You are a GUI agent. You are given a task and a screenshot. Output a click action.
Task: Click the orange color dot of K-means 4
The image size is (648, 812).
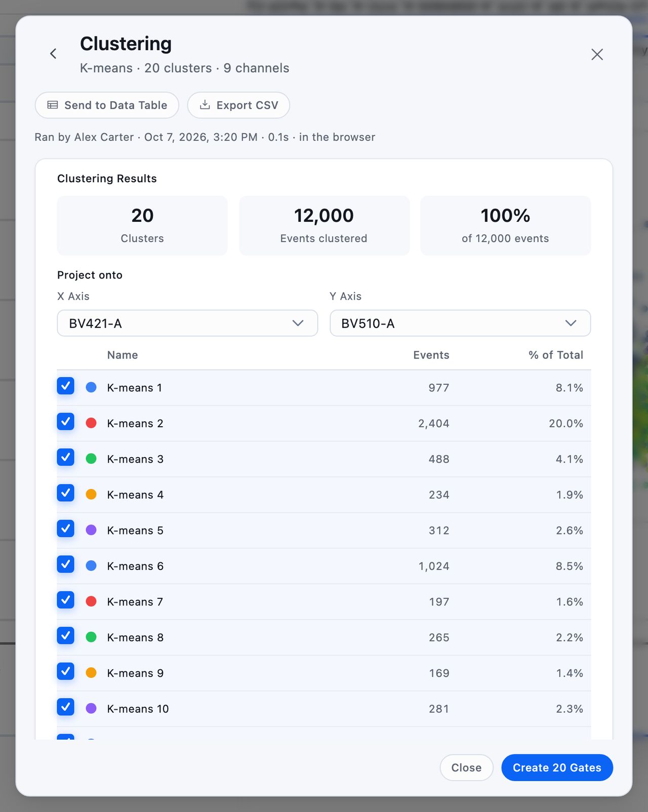click(x=91, y=494)
